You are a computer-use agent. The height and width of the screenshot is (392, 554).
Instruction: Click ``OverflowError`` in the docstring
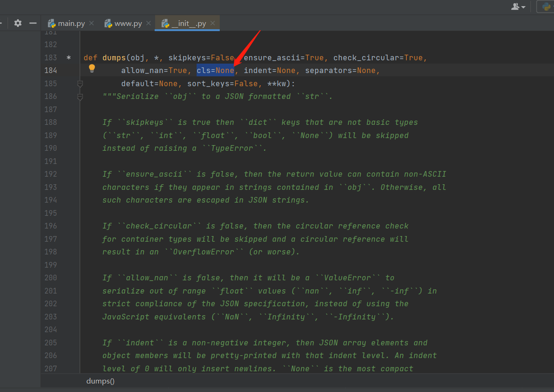pos(204,252)
